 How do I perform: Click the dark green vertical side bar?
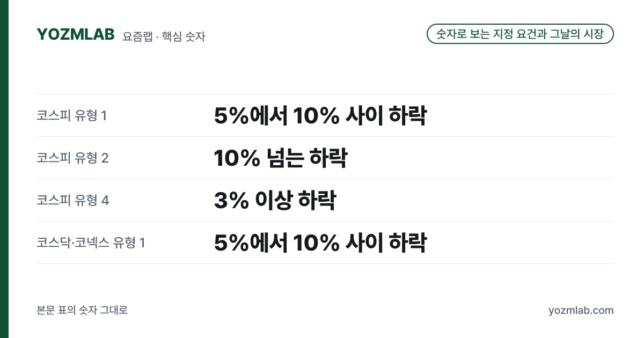[4, 169]
